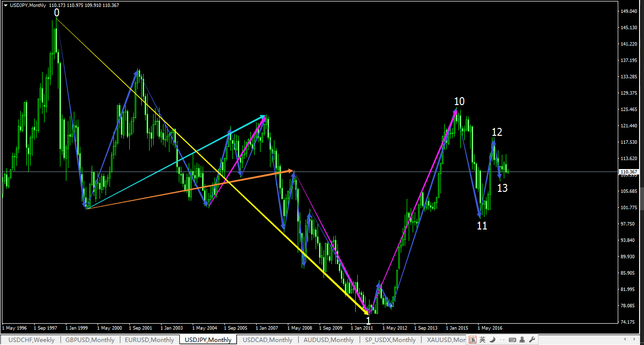Switch to the USDCHF,Weekly chart tab
This screenshot has width=644, height=345.
(x=32, y=340)
